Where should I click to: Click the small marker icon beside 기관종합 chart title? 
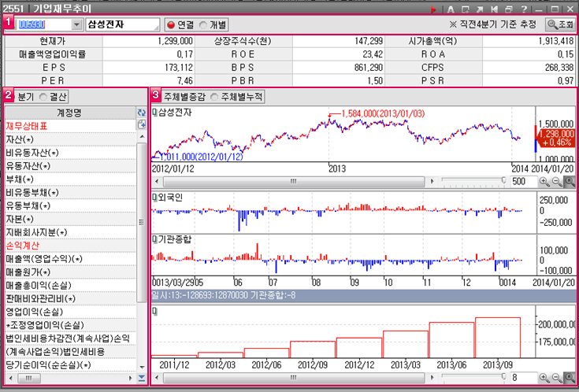tap(154, 239)
